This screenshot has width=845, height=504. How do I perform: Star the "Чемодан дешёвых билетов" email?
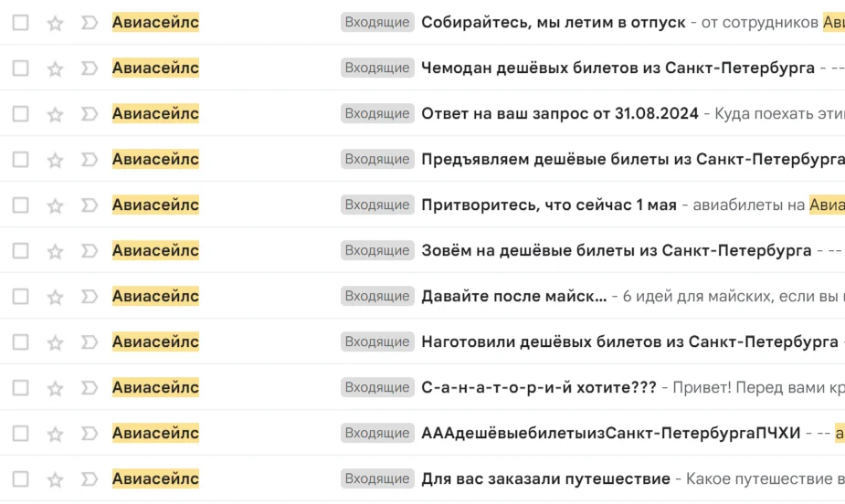pyautogui.click(x=55, y=68)
